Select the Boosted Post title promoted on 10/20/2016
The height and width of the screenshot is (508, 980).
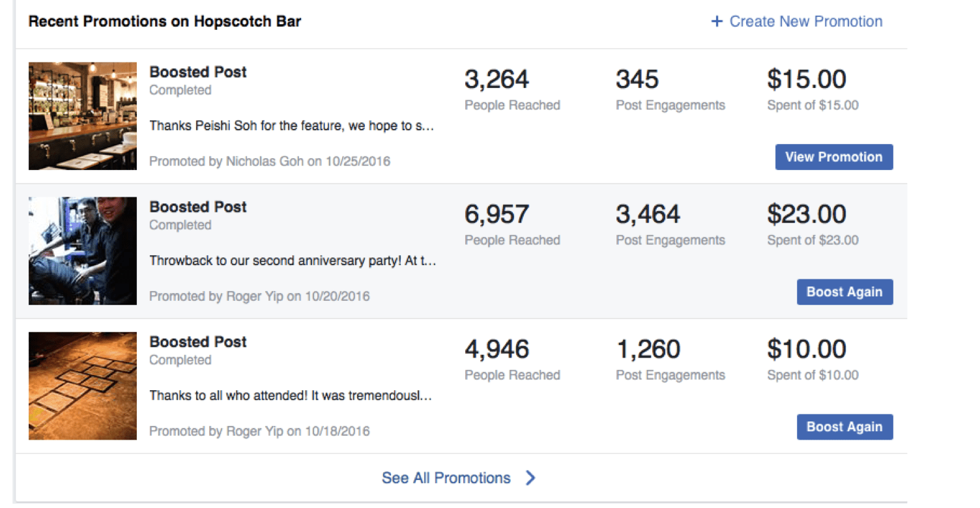pyautogui.click(x=198, y=207)
